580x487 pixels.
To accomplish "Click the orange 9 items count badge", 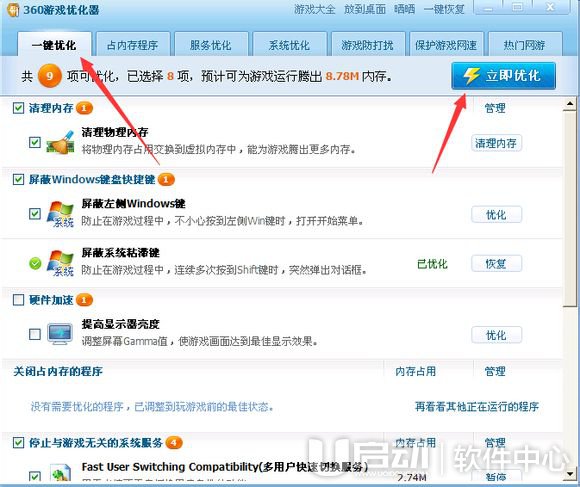I will [x=50, y=76].
